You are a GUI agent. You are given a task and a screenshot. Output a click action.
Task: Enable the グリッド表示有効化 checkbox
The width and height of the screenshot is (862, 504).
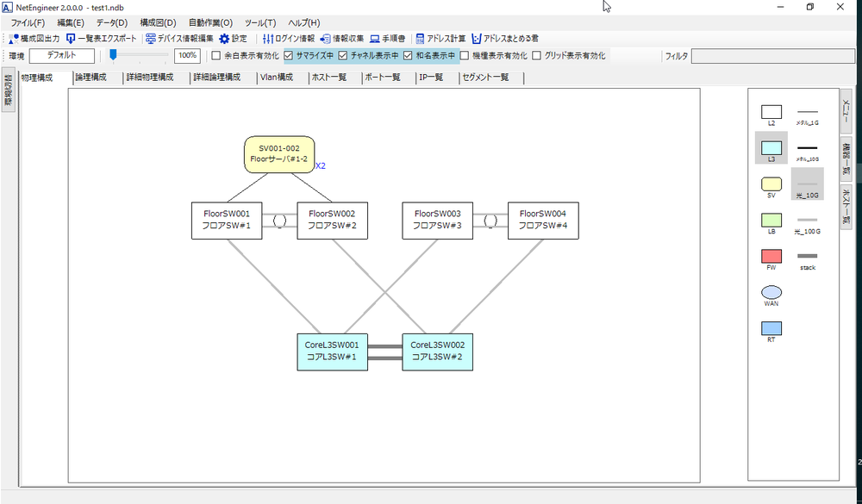tap(536, 56)
